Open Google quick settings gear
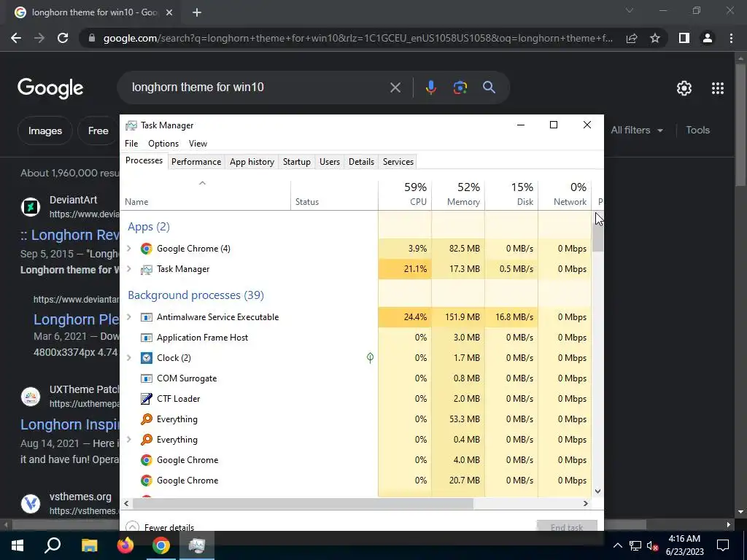747x560 pixels. tap(684, 88)
